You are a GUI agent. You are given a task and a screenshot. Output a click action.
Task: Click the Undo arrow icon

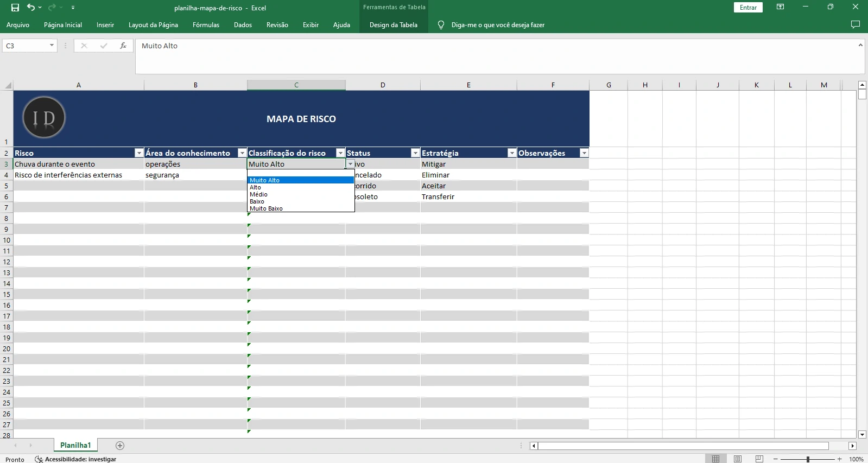point(31,8)
